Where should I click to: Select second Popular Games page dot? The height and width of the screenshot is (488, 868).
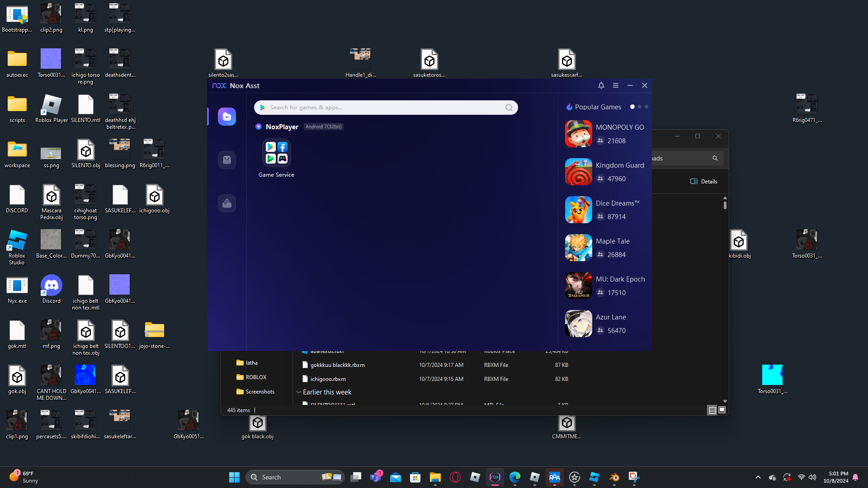pyautogui.click(x=639, y=107)
